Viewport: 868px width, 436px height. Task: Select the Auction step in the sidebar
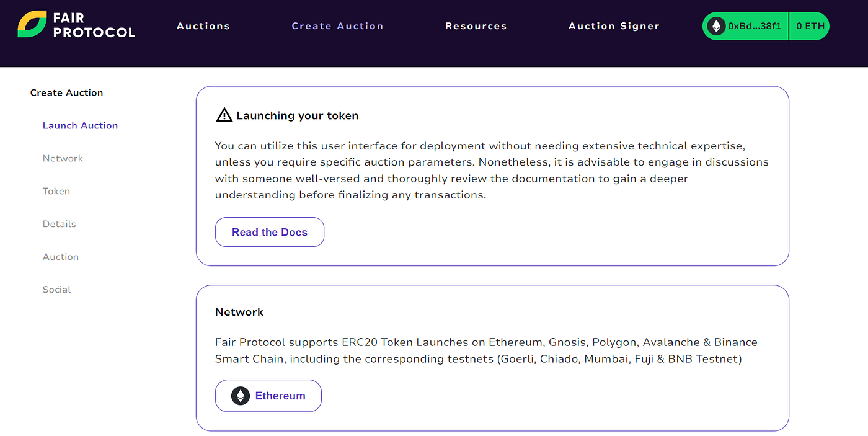tap(60, 256)
